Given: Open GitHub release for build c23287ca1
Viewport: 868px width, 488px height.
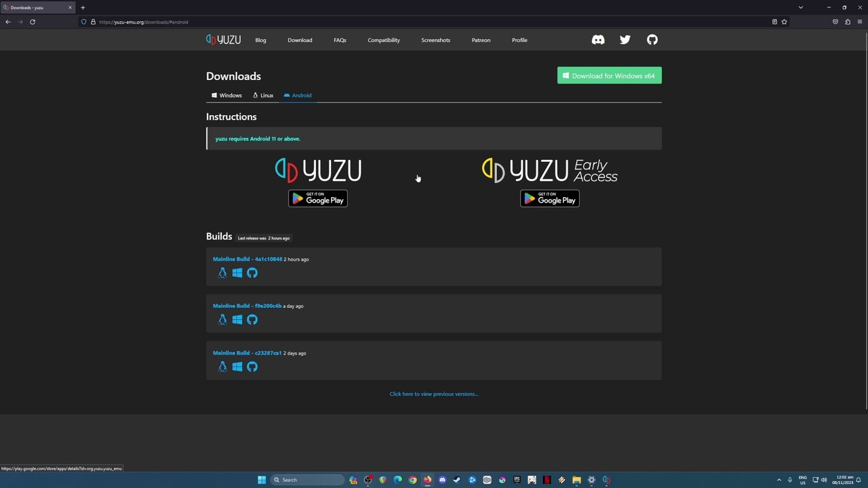Looking at the screenshot, I should tap(252, 367).
